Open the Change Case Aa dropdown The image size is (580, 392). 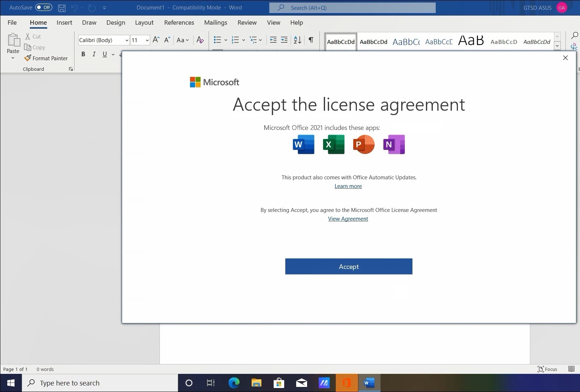tap(182, 40)
